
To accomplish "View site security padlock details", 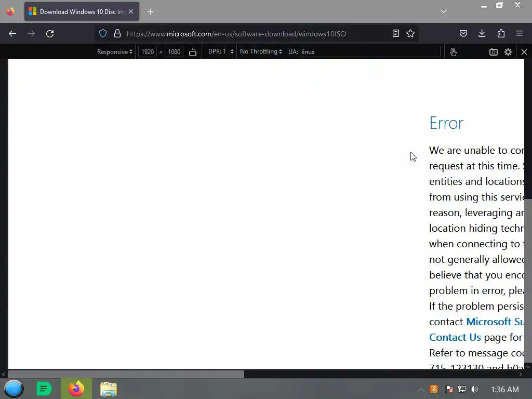I will (117, 34).
